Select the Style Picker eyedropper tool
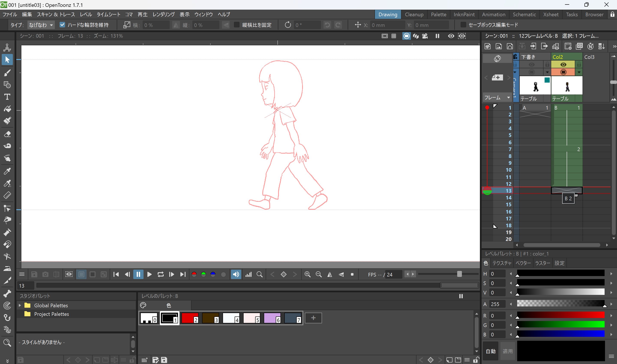 pyautogui.click(x=7, y=171)
